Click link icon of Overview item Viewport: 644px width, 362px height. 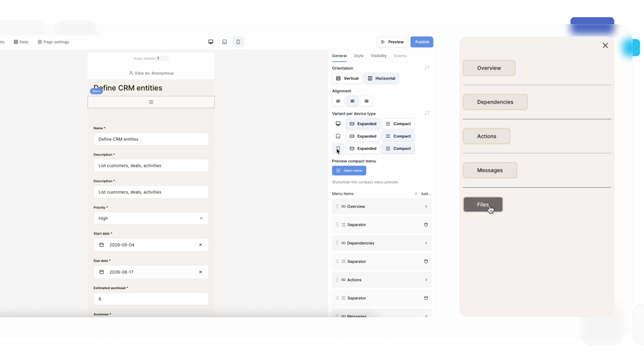343,206
